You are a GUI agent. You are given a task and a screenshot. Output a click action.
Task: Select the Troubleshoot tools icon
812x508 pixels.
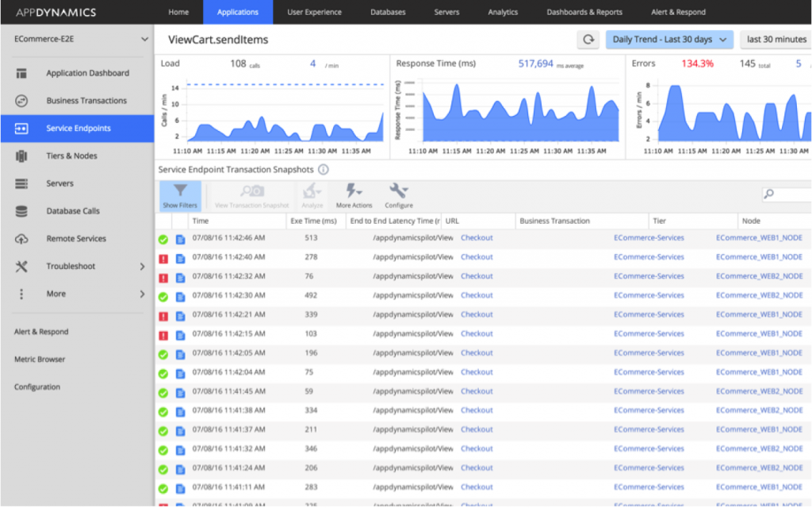(x=21, y=267)
